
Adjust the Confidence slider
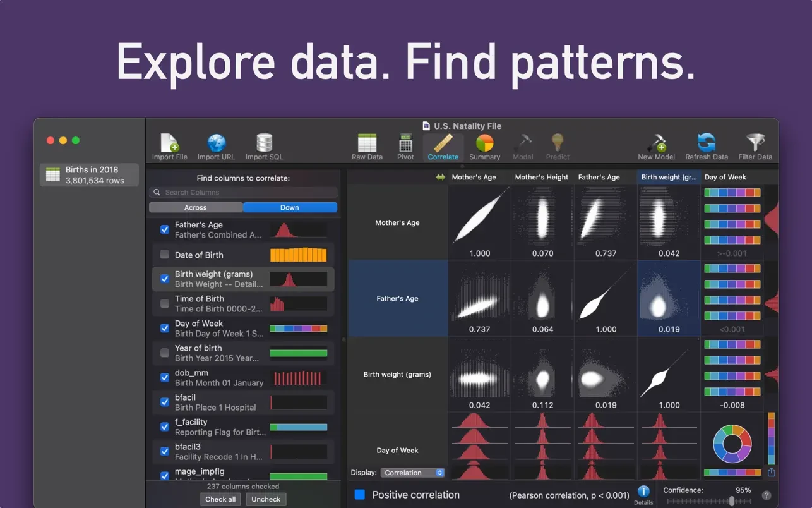(732, 501)
